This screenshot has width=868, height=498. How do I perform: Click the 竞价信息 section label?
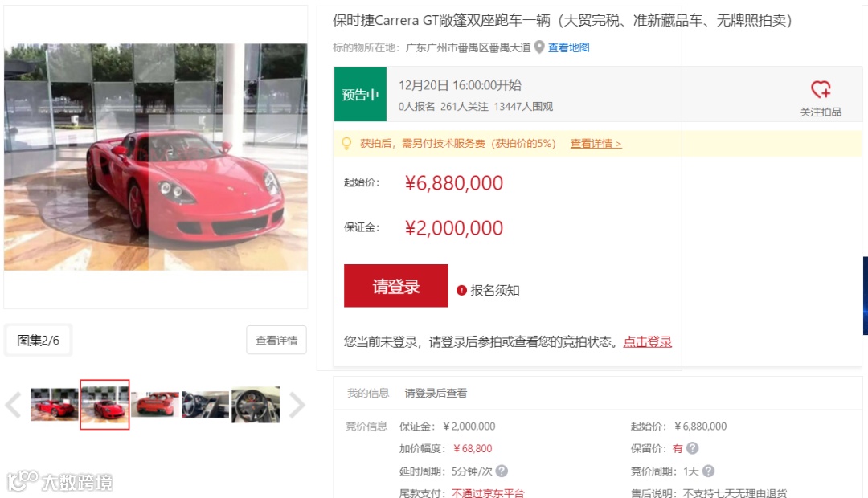click(366, 426)
